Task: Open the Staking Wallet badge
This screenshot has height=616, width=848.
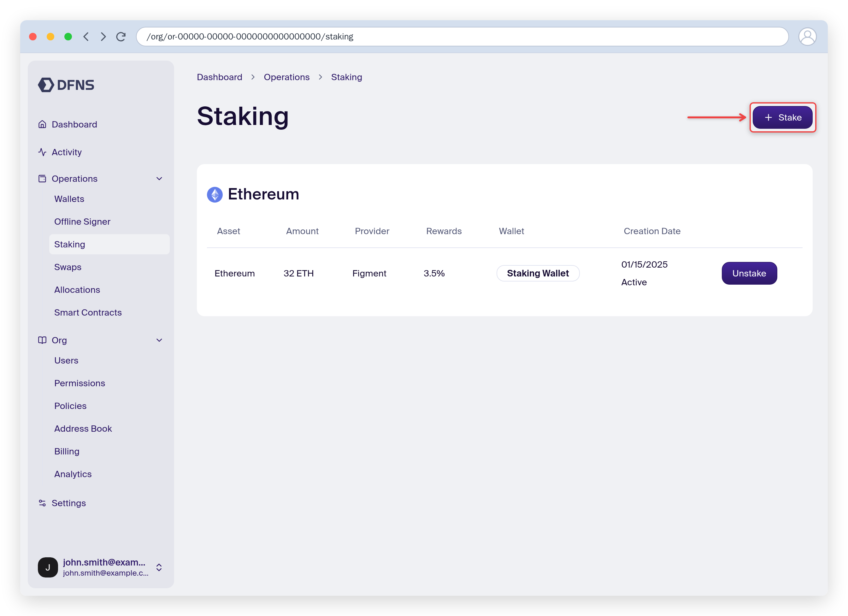Action: [x=538, y=273]
